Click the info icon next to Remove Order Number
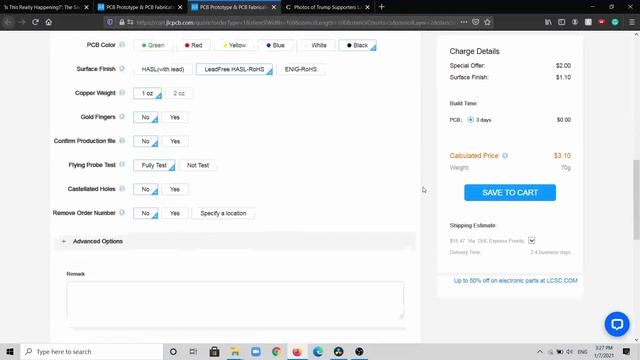This screenshot has width=640, height=360. [x=122, y=213]
